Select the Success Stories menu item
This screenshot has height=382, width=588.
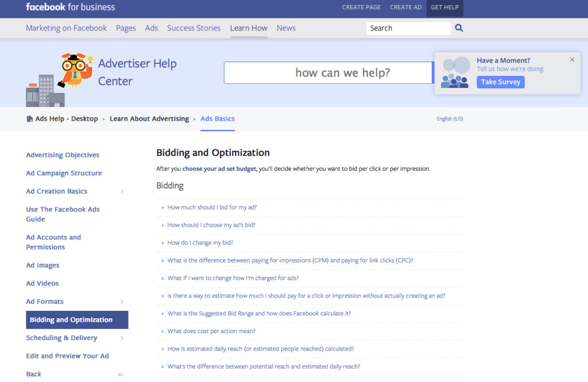point(194,28)
